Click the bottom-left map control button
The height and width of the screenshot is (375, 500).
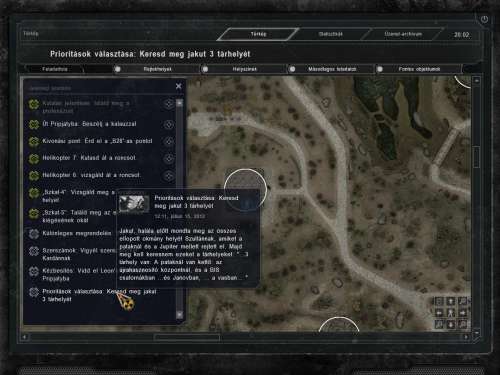point(439,324)
